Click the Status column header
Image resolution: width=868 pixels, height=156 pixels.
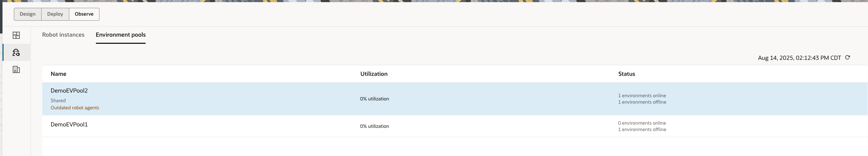point(626,74)
